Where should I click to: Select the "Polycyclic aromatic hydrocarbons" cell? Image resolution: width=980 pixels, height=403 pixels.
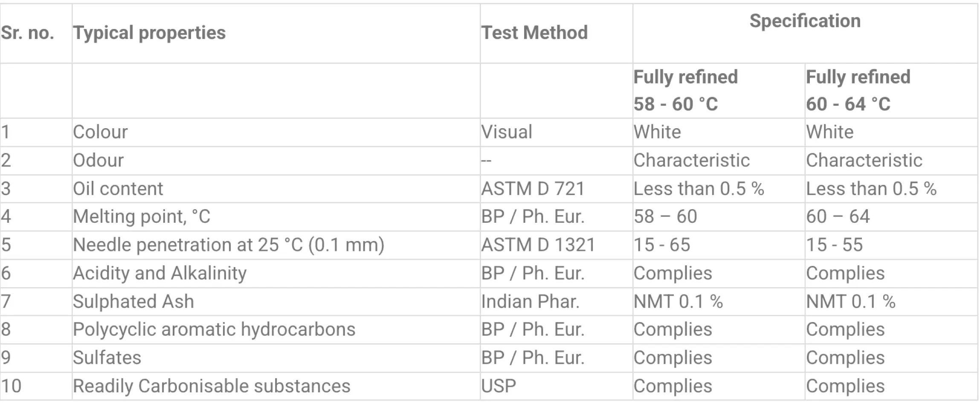point(214,329)
